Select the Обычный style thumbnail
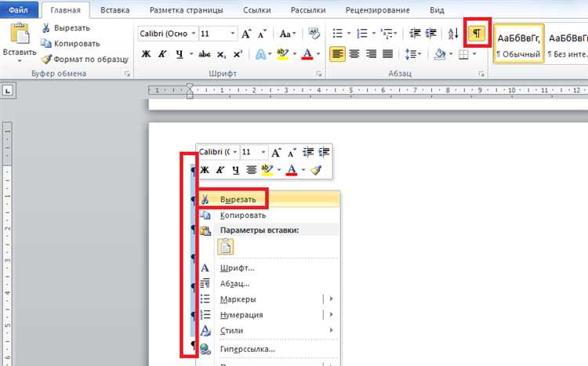Screen dimensions: 588x366 pyautogui.click(x=519, y=44)
